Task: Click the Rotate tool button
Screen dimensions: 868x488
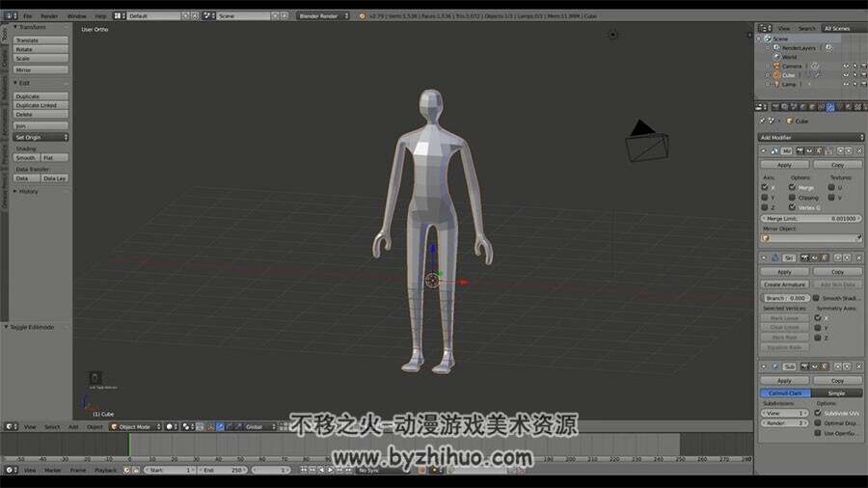Action: pos(41,49)
